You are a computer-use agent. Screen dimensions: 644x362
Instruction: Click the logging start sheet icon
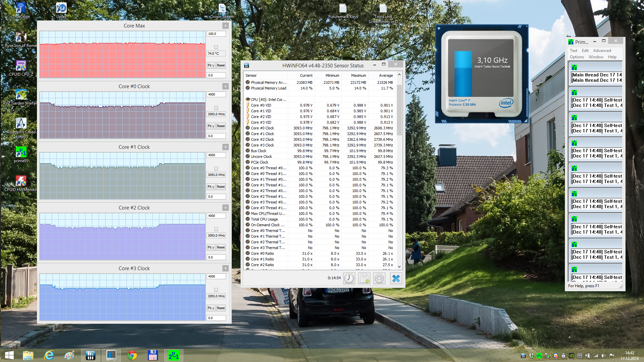(x=364, y=278)
